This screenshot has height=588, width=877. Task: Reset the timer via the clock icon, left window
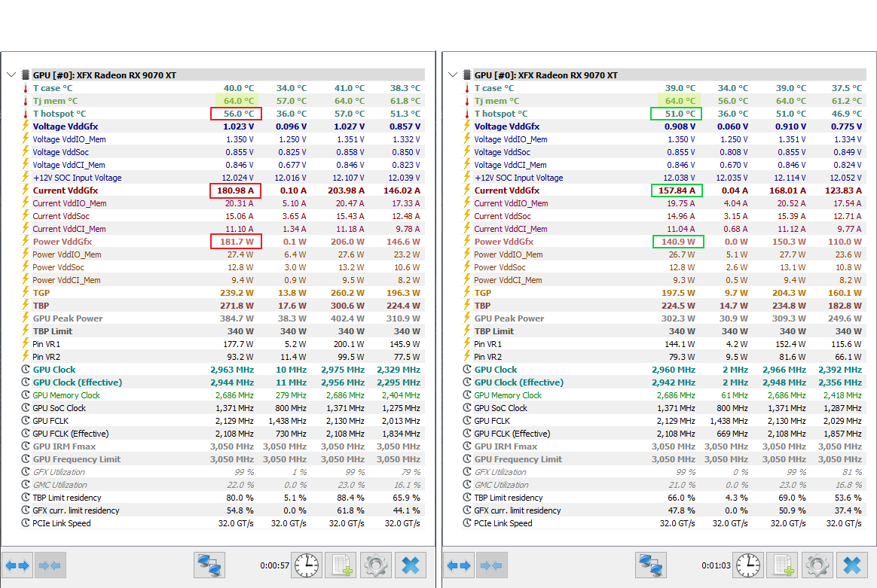tap(307, 565)
